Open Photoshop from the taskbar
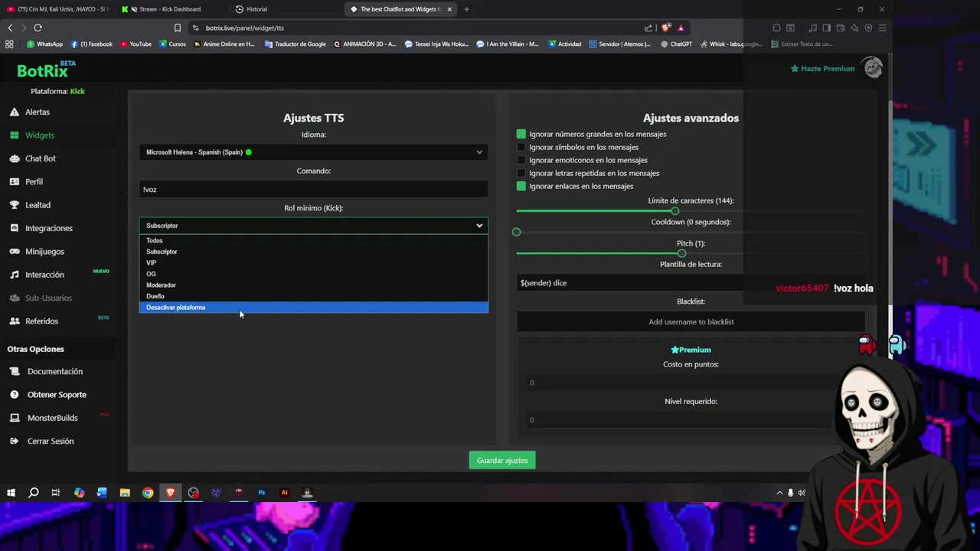This screenshot has height=551, width=980. coord(262,493)
